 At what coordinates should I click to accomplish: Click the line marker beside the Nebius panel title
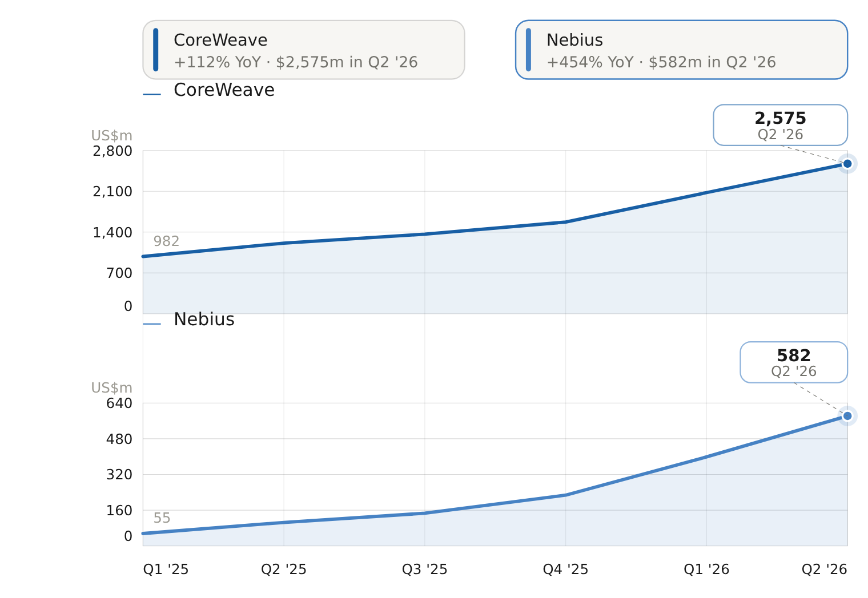[152, 324]
